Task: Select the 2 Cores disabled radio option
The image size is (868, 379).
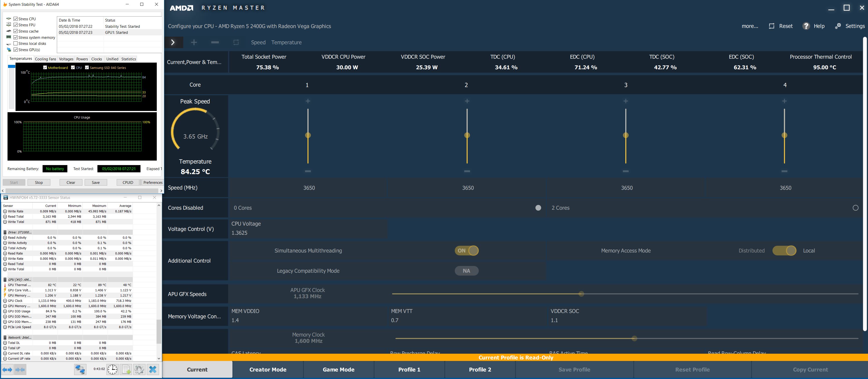Action: pyautogui.click(x=855, y=208)
